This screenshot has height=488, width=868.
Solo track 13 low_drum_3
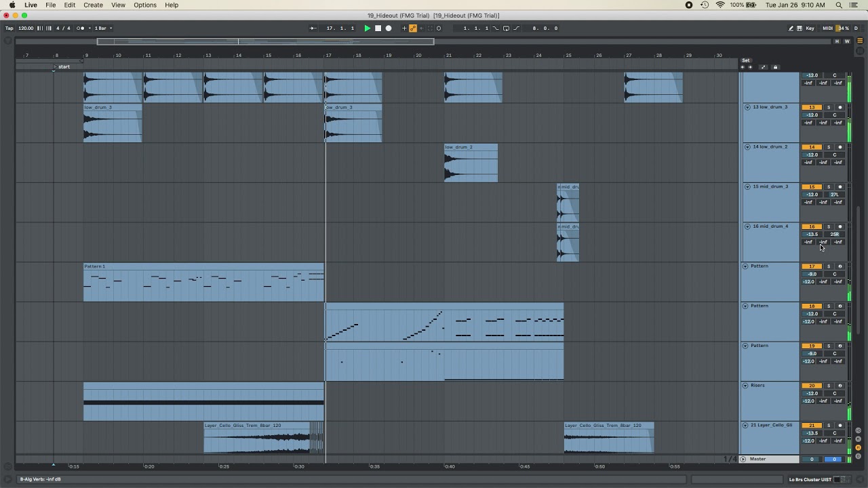coord(828,107)
